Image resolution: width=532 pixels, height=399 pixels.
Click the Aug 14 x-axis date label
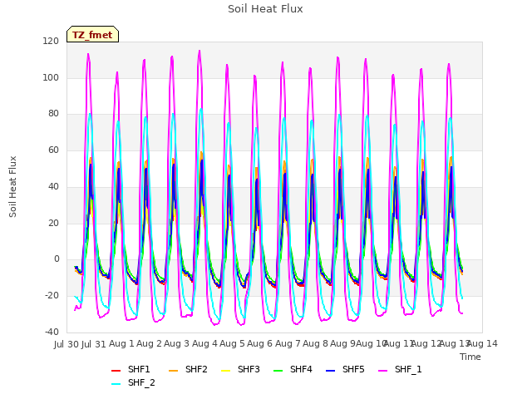(x=482, y=343)
